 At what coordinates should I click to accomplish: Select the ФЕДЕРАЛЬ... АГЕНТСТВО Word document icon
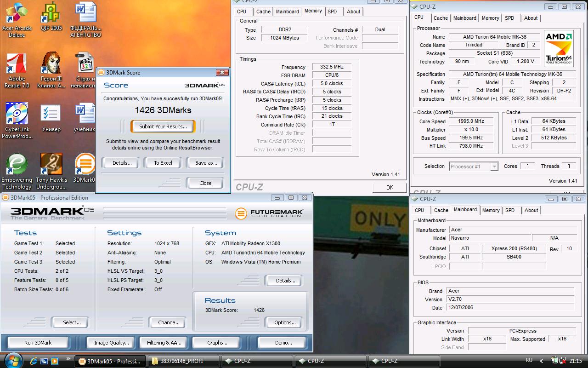click(85, 20)
